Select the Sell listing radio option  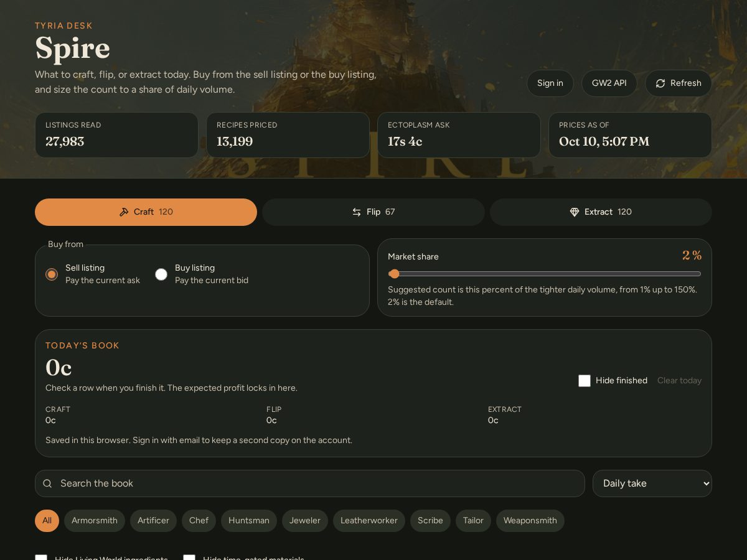(x=52, y=274)
